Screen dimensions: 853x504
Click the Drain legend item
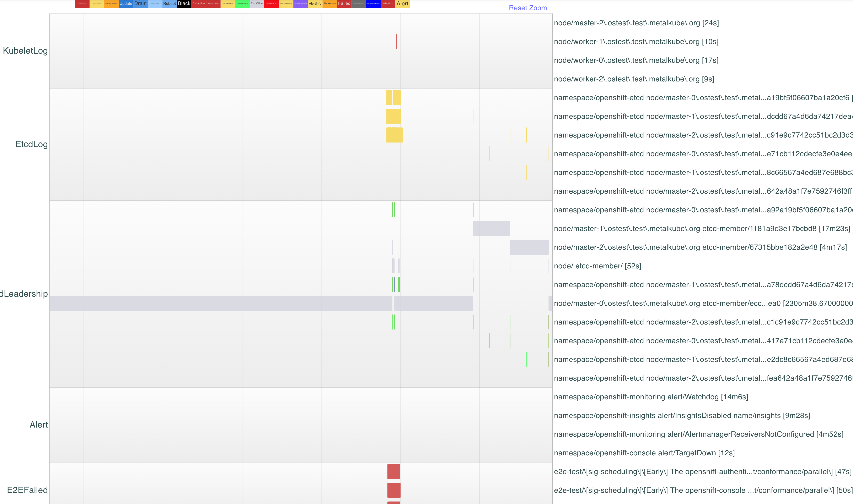140,4
